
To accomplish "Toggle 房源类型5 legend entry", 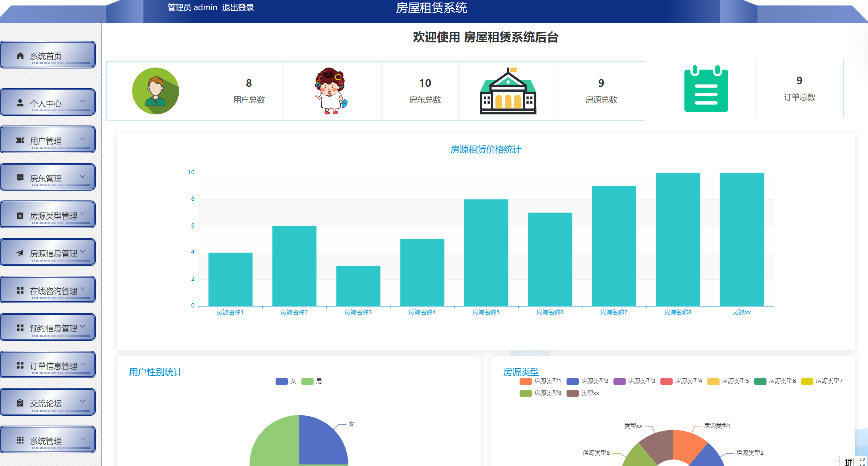I will [728, 381].
